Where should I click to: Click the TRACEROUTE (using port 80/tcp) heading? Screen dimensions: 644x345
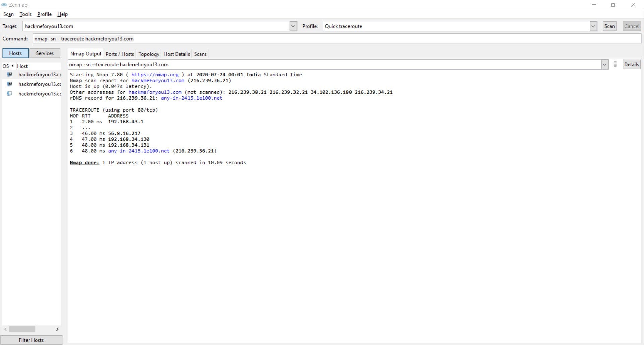pyautogui.click(x=114, y=110)
